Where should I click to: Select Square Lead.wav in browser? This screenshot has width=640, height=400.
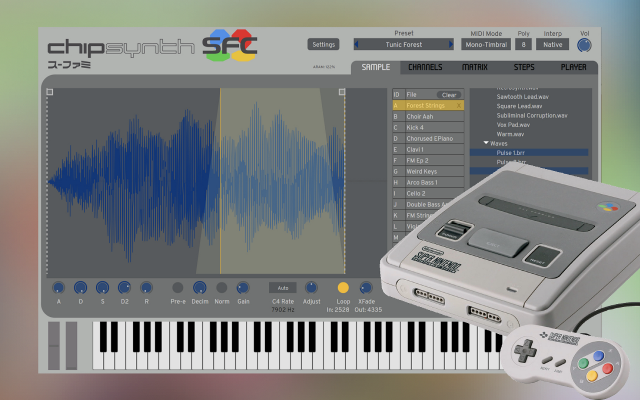click(519, 107)
